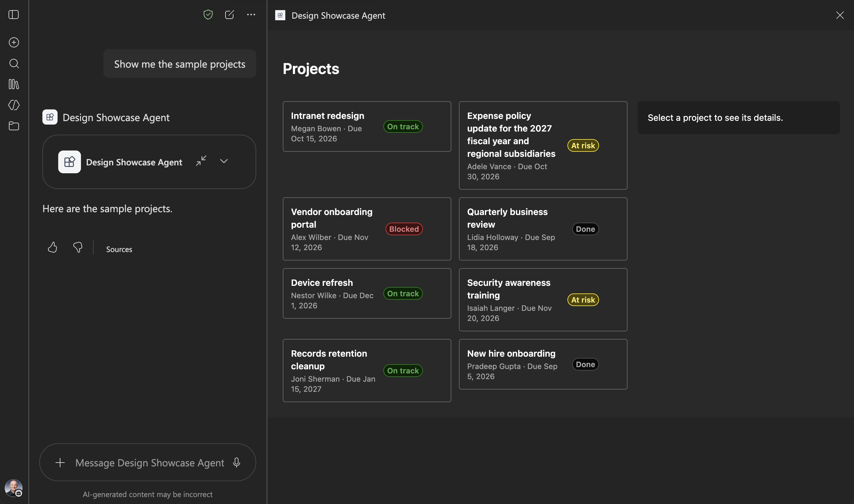Toggle the sidebar panel icon

[14, 15]
